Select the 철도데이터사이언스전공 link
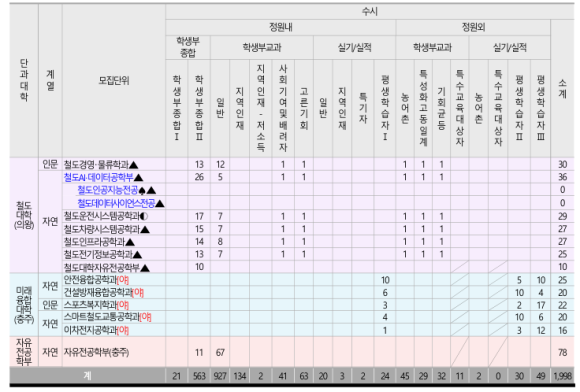The width and height of the screenshot is (580, 392). pos(116,203)
